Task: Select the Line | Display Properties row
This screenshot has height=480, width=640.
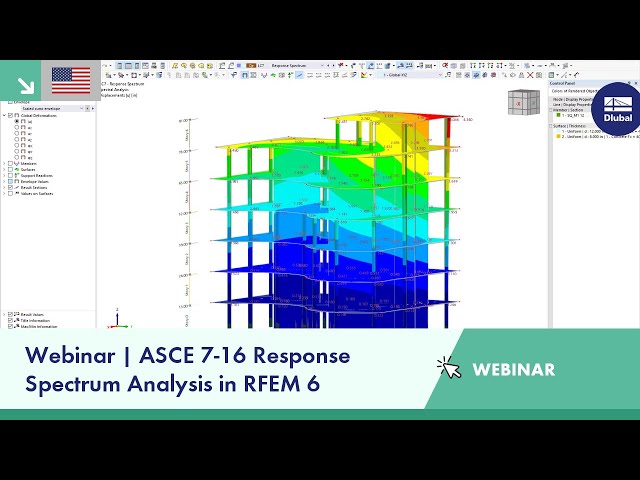Action: pyautogui.click(x=571, y=105)
